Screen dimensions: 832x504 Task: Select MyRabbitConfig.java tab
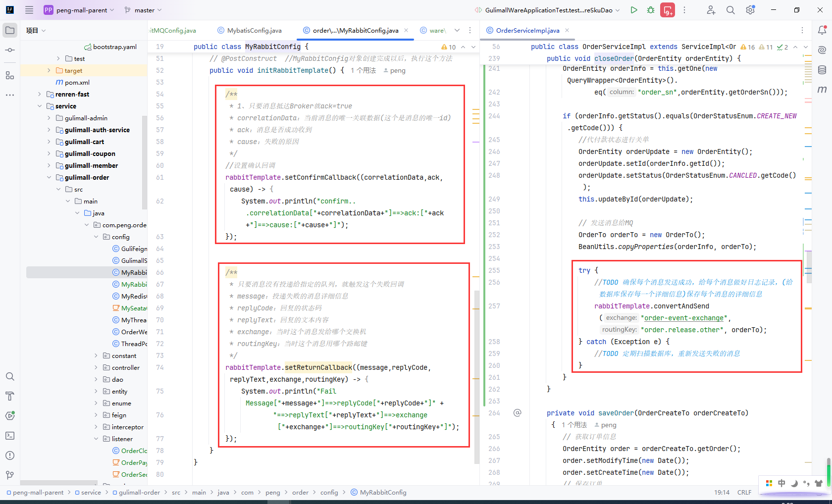tap(356, 30)
